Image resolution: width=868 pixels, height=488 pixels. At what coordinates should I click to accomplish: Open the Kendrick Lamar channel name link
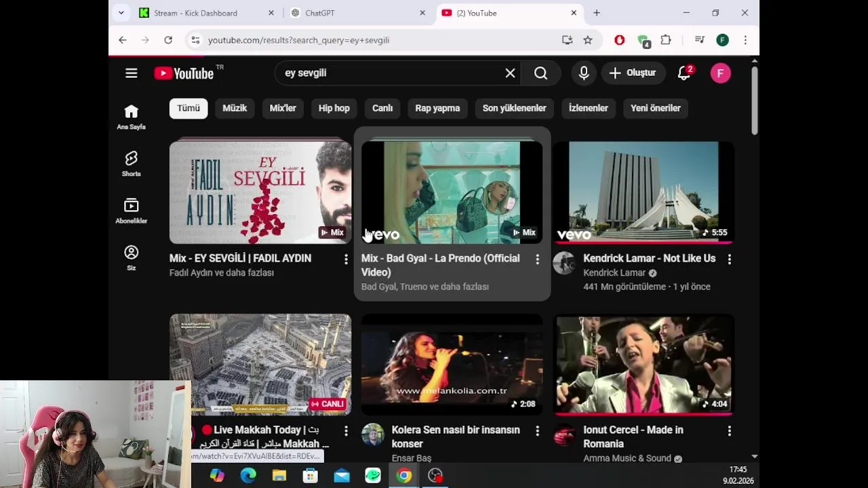coord(614,272)
